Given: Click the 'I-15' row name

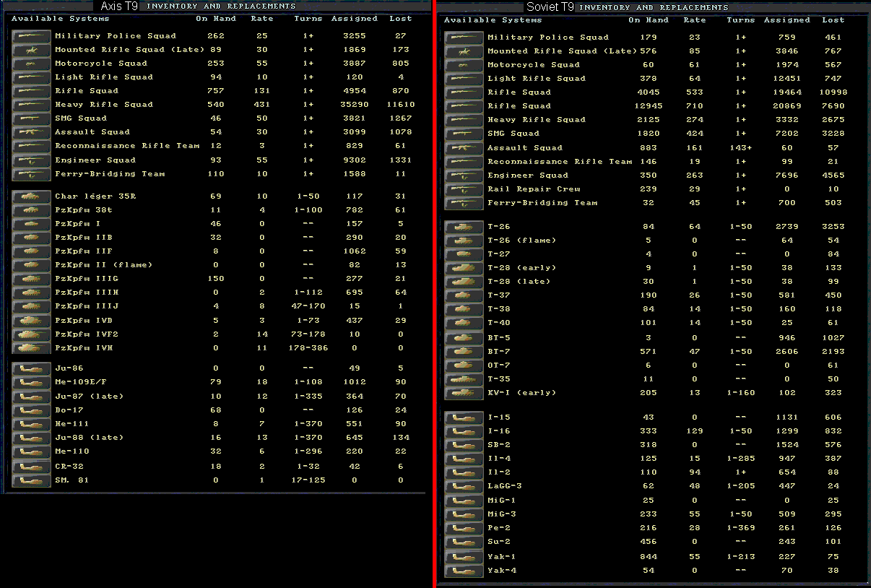Looking at the screenshot, I should (499, 418).
